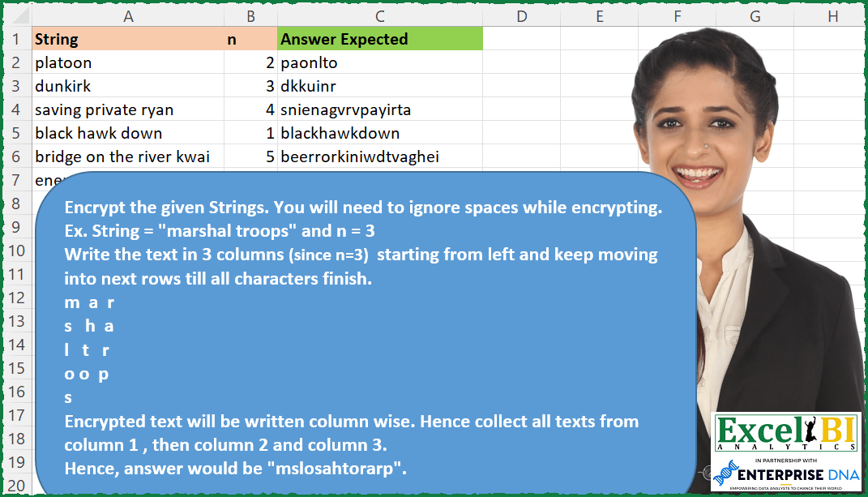Select column A header
The width and height of the screenshot is (868, 497).
(128, 16)
